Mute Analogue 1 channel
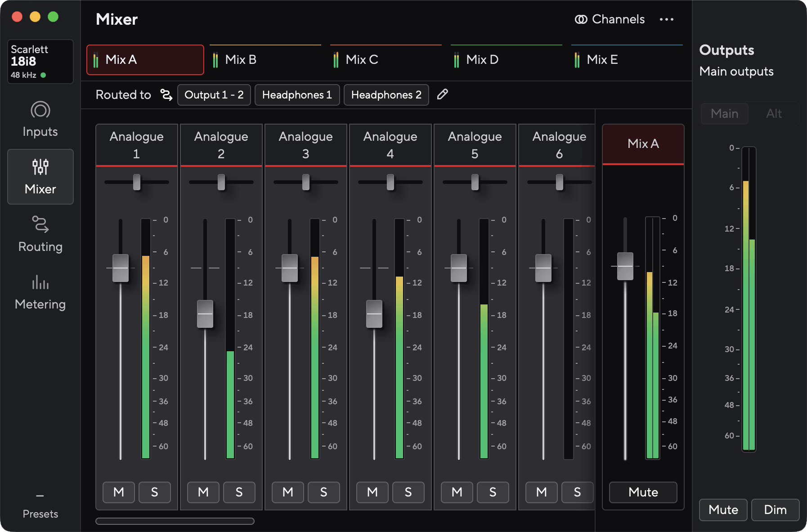The image size is (807, 532). pyautogui.click(x=119, y=492)
